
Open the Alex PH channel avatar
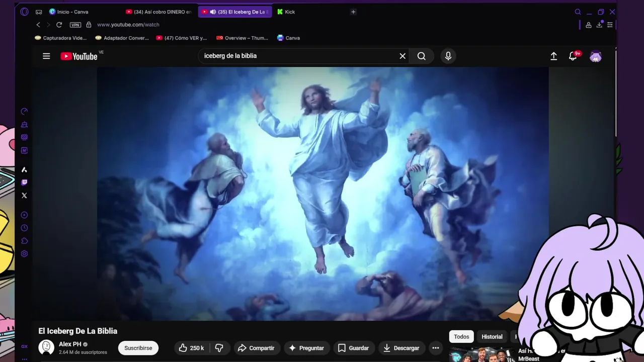point(46,348)
